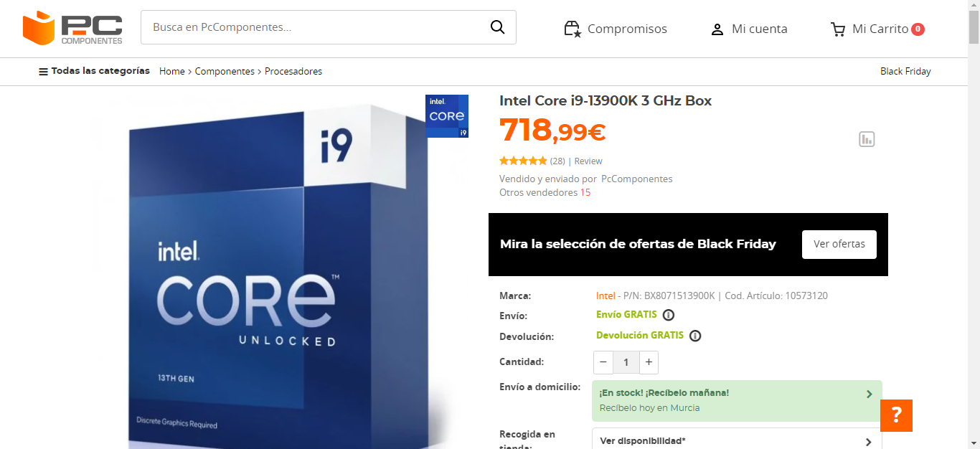Screen dimensions: 980x449
Task: Expand the home delivery stock option
Action: pos(737,400)
